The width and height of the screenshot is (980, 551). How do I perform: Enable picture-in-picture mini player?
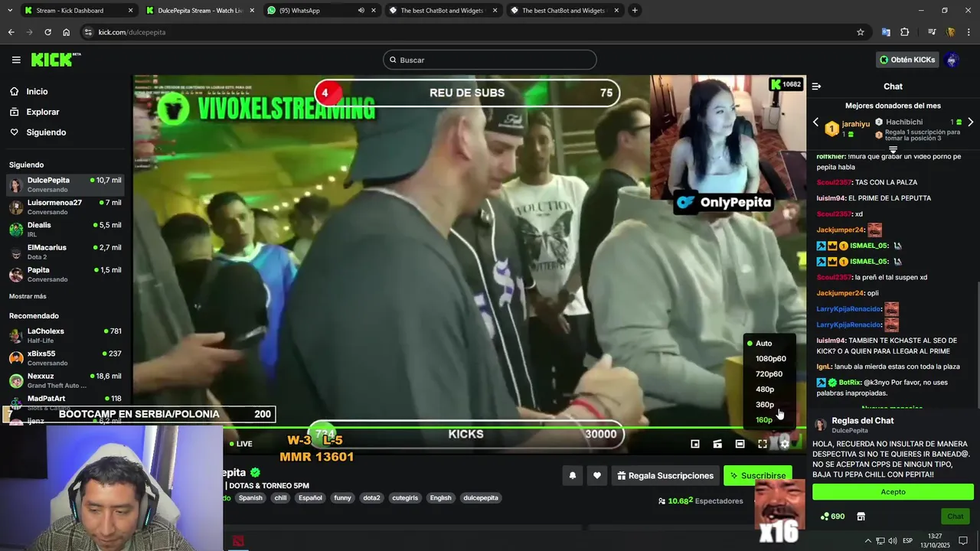coord(695,444)
